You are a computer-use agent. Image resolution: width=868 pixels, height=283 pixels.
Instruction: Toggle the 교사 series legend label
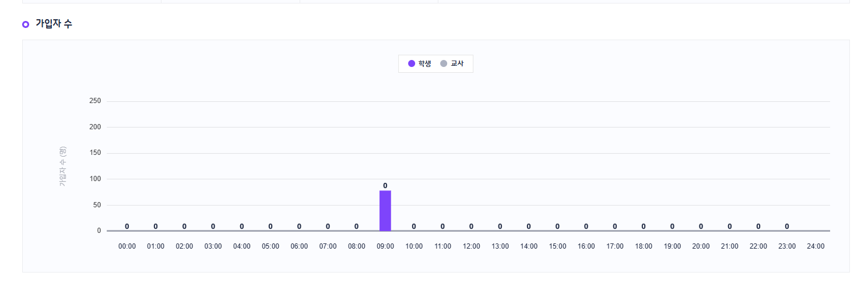pyautogui.click(x=457, y=63)
